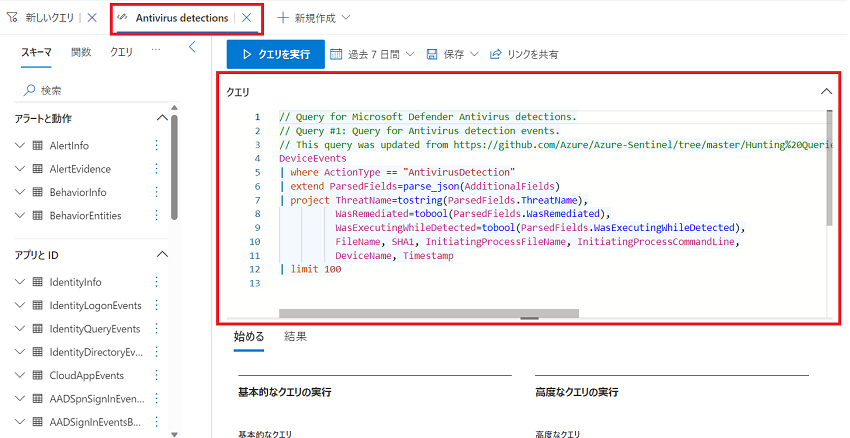Open BehaviorEntities more options menu

157,215
